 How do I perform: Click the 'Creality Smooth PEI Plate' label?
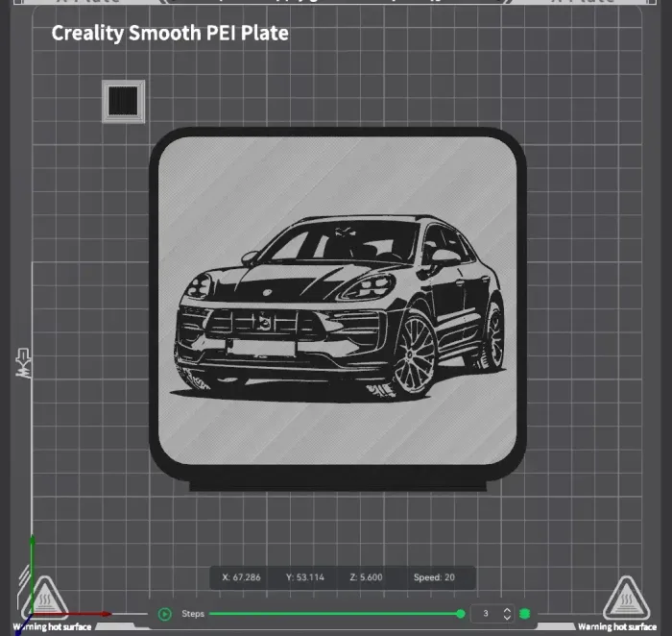pyautogui.click(x=170, y=33)
